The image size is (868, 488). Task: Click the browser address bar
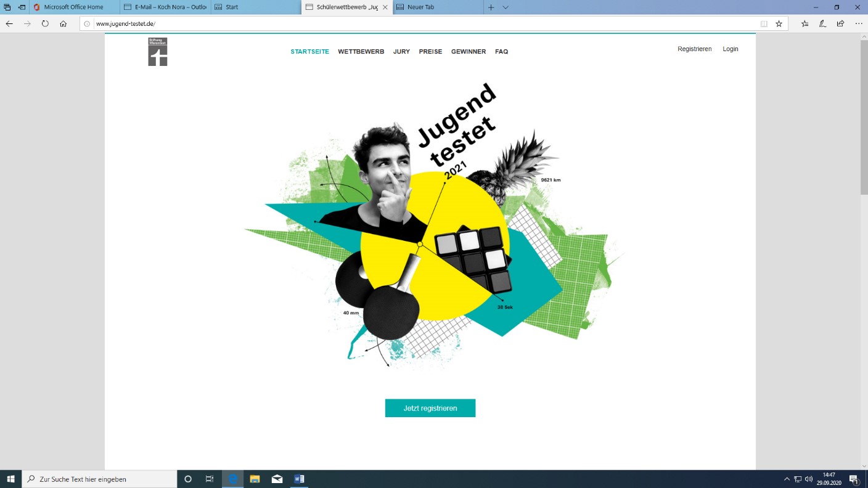tap(419, 23)
